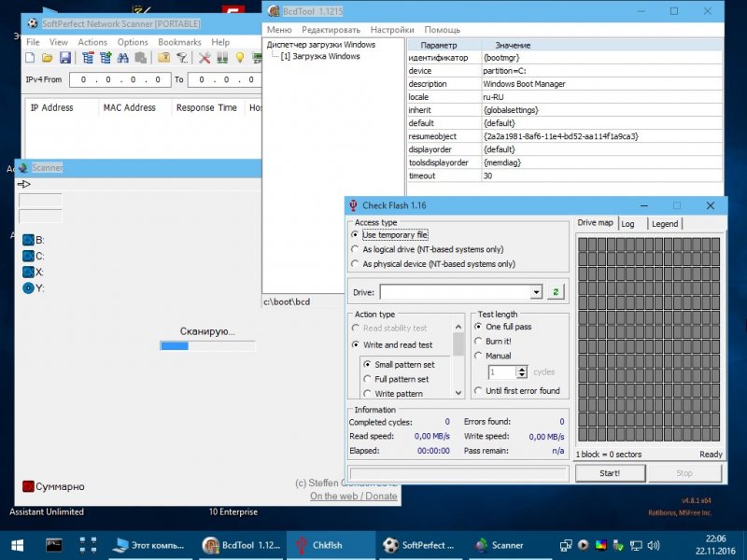Open the File menu in SoftPerfect
This screenshot has height=560, width=747.
pyautogui.click(x=33, y=42)
